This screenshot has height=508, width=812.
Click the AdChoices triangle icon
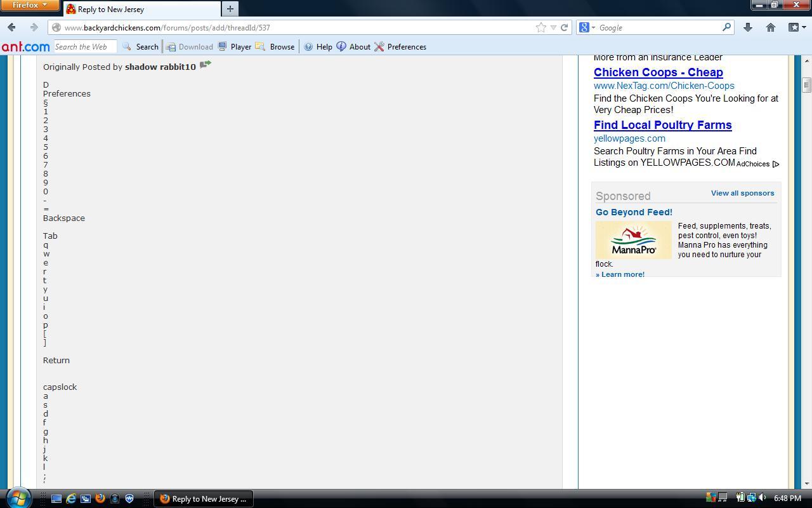[x=775, y=164]
